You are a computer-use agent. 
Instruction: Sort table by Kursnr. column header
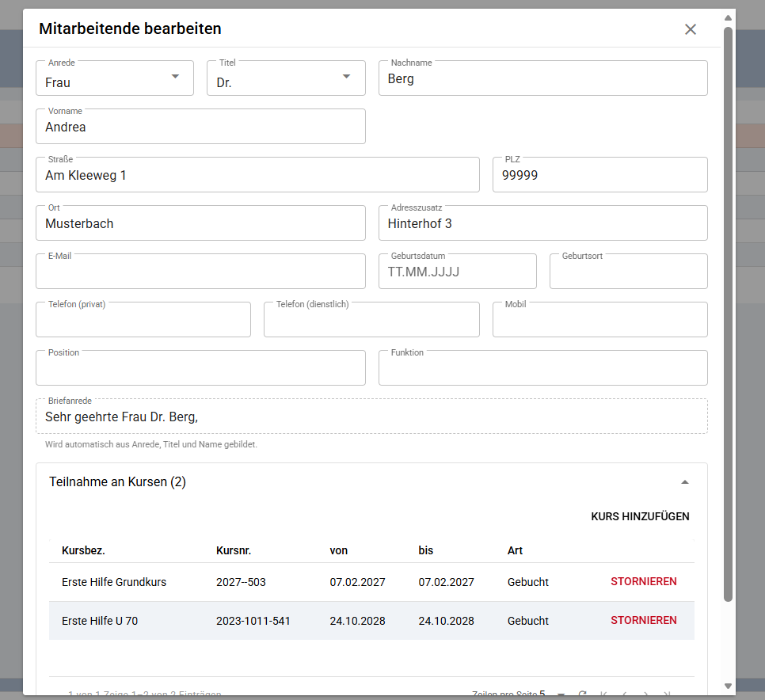point(234,550)
